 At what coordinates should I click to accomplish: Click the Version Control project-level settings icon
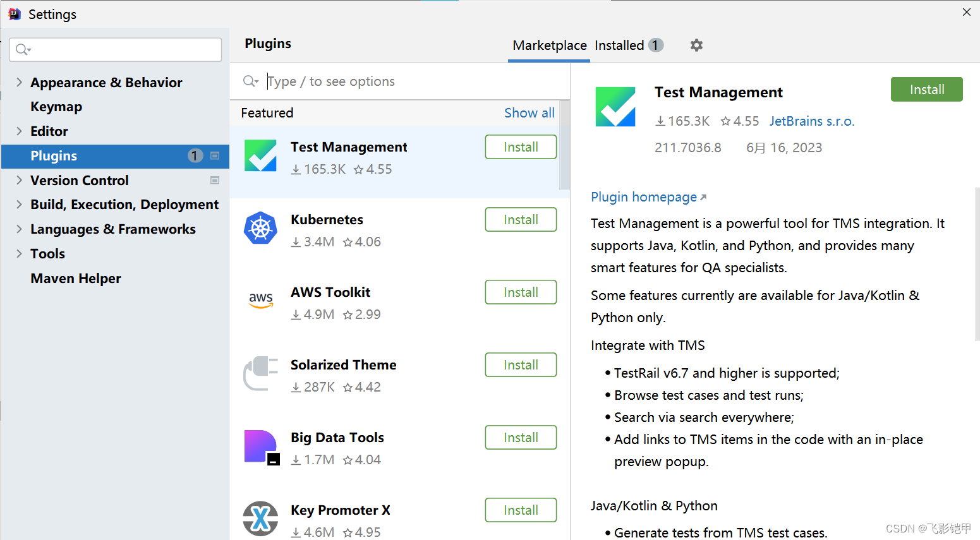point(215,180)
